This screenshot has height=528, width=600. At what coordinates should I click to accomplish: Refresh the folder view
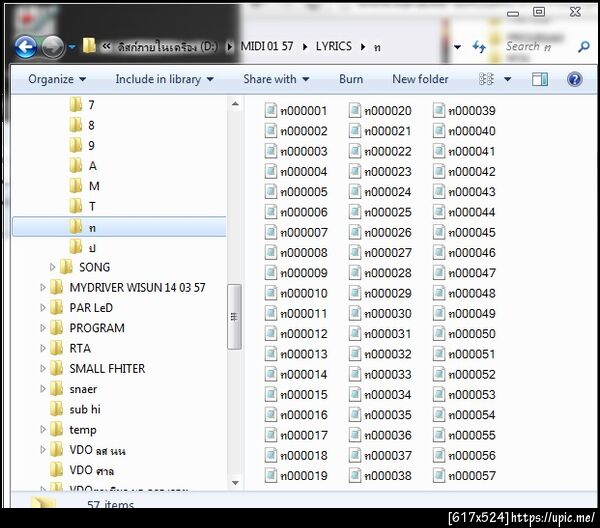coord(479,47)
